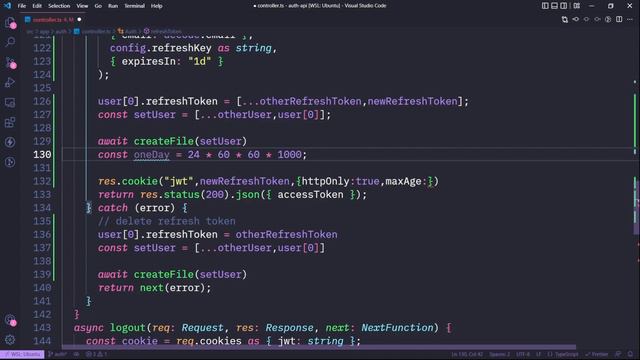640x360 pixels.
Task: Go to previous change arrow icon
Action: (576, 19)
